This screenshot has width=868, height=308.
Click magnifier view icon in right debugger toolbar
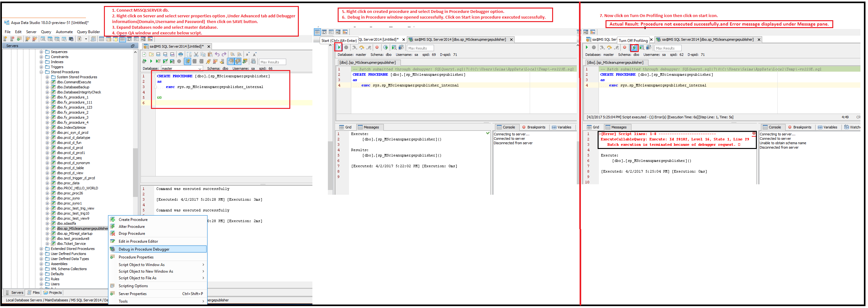pos(642,47)
